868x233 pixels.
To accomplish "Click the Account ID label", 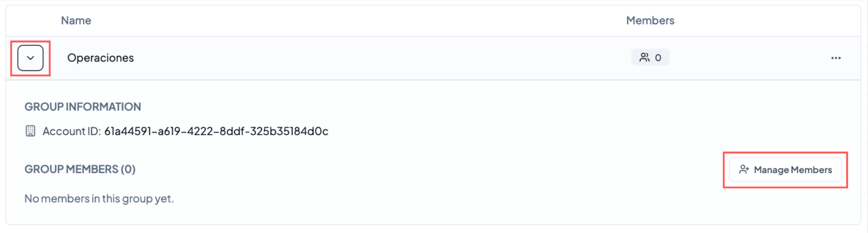I will click(71, 131).
